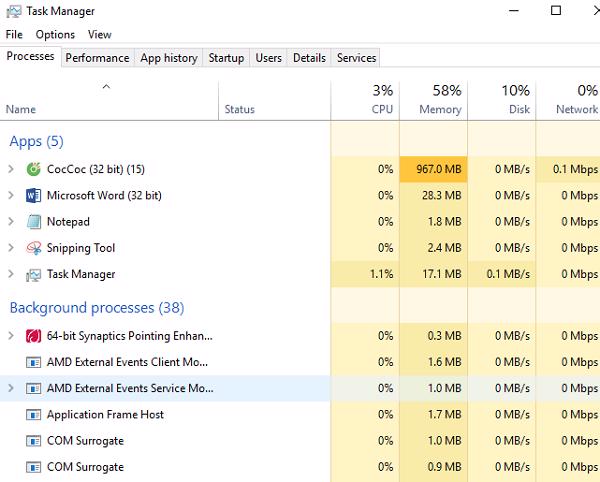Select the Processes tab
Viewport: 600px width, 482px height.
pos(30,56)
